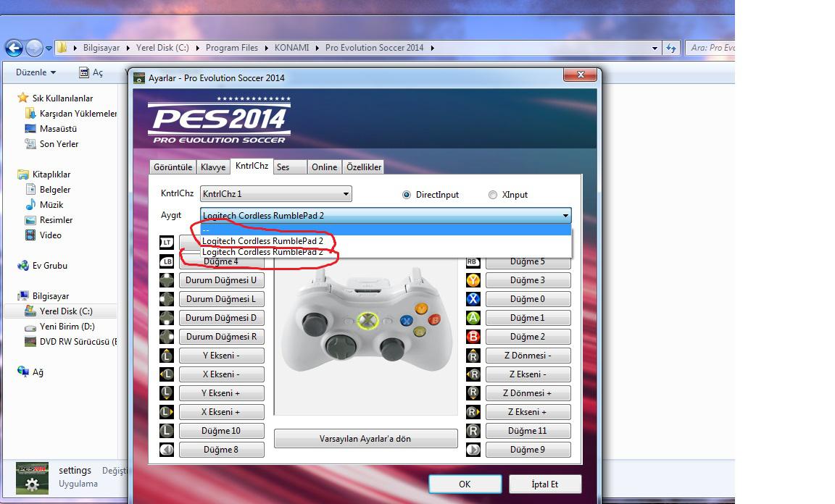Click left stick press icon beside Düğme 10
835x504 pixels.
coord(167,431)
